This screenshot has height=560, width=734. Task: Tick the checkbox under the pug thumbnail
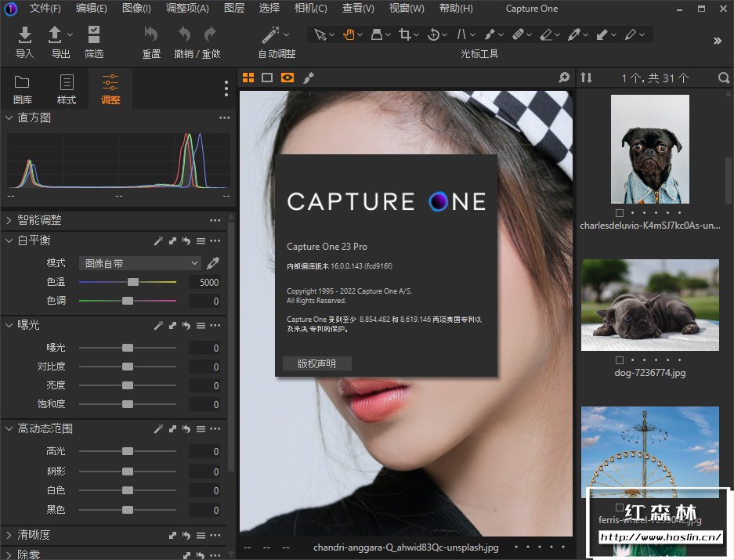tap(620, 213)
